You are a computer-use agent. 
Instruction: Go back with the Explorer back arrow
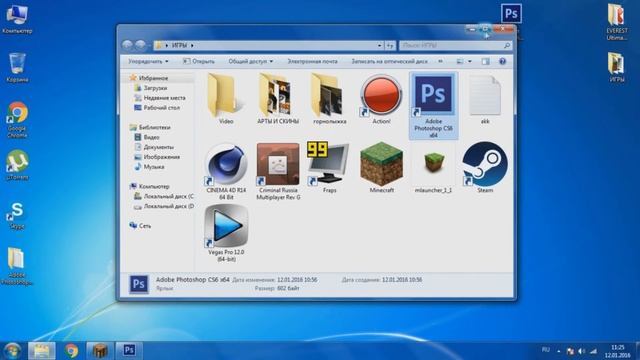coord(127,45)
